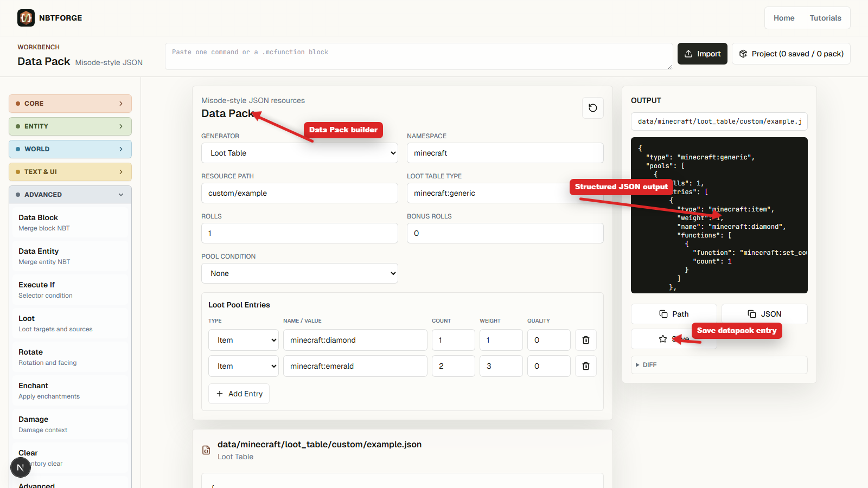Select Data Block in the sidebar

(70, 222)
